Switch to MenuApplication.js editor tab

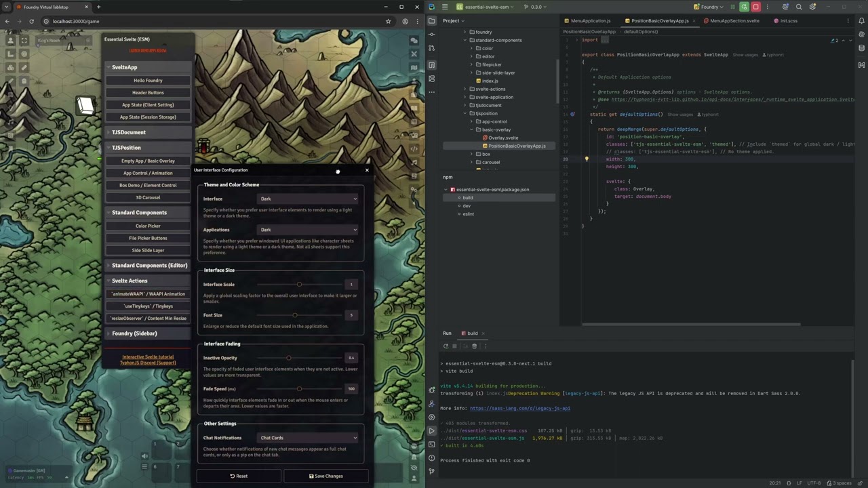[586, 21]
